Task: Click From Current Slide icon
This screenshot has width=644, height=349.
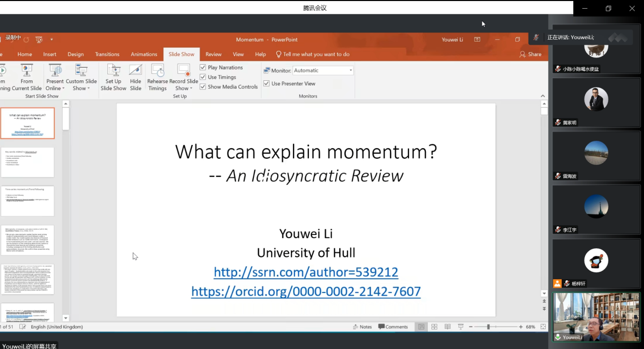Action: coord(26,71)
